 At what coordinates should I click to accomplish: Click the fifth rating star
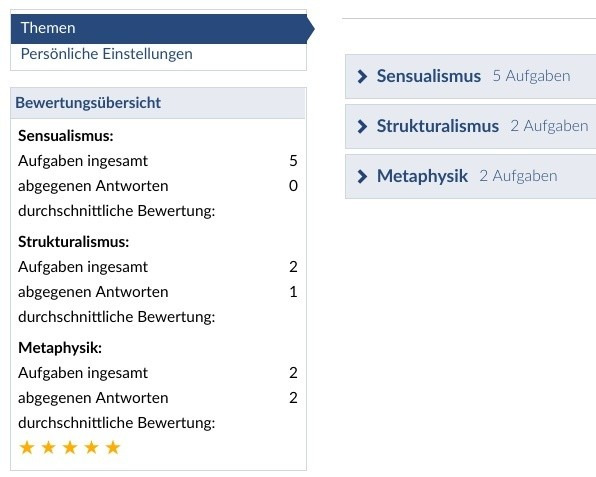tap(113, 447)
